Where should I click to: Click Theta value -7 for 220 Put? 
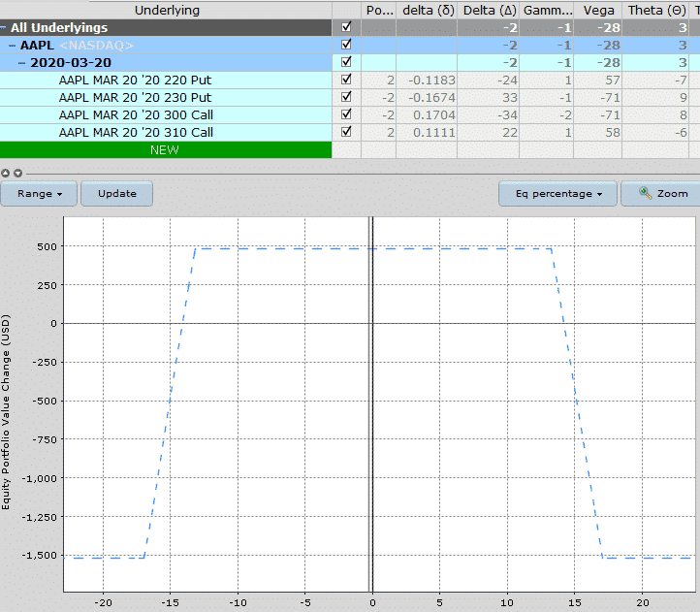pos(656,81)
